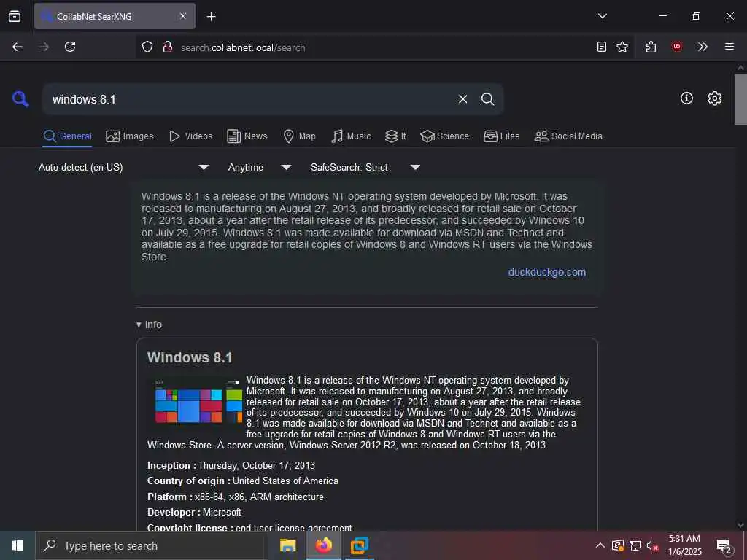The width and height of the screenshot is (747, 560).
Task: Switch to the Map category
Action: pyautogui.click(x=299, y=136)
